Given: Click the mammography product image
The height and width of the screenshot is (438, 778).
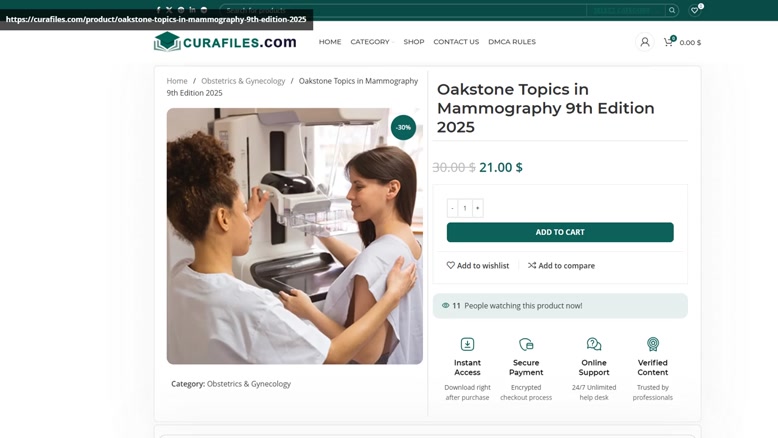Looking at the screenshot, I should click(x=295, y=236).
